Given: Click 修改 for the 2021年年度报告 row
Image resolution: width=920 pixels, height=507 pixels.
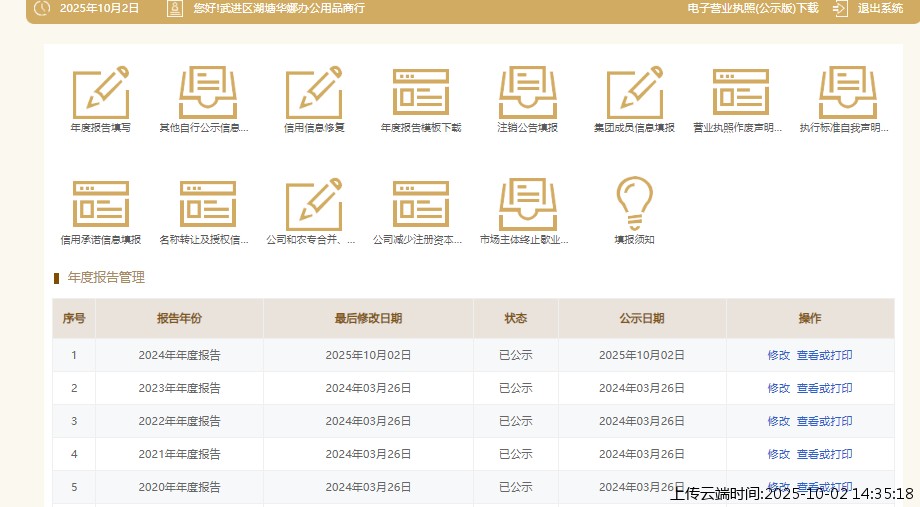Looking at the screenshot, I should (x=778, y=454).
